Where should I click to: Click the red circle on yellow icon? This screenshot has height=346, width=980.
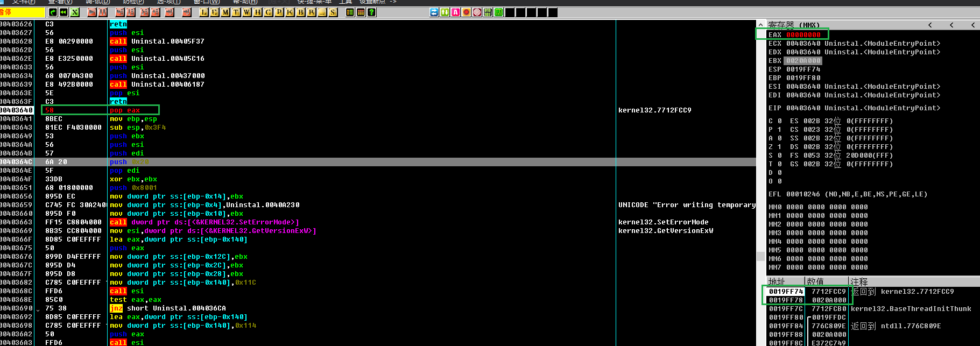coord(467,12)
